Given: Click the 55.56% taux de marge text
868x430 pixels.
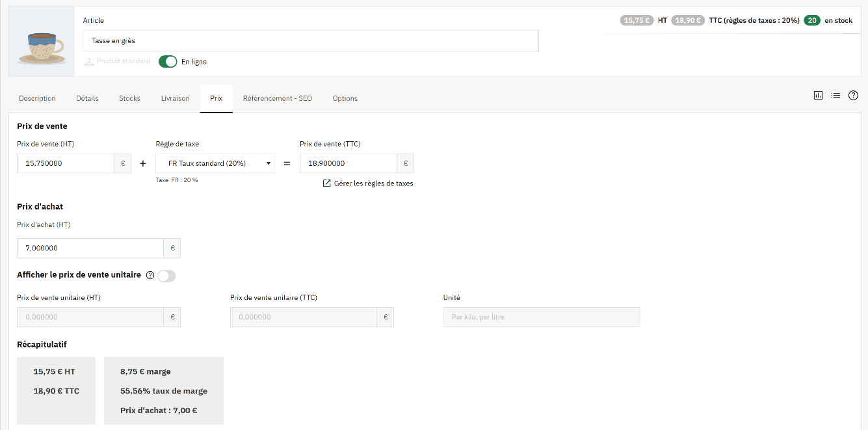Looking at the screenshot, I should pos(164,391).
